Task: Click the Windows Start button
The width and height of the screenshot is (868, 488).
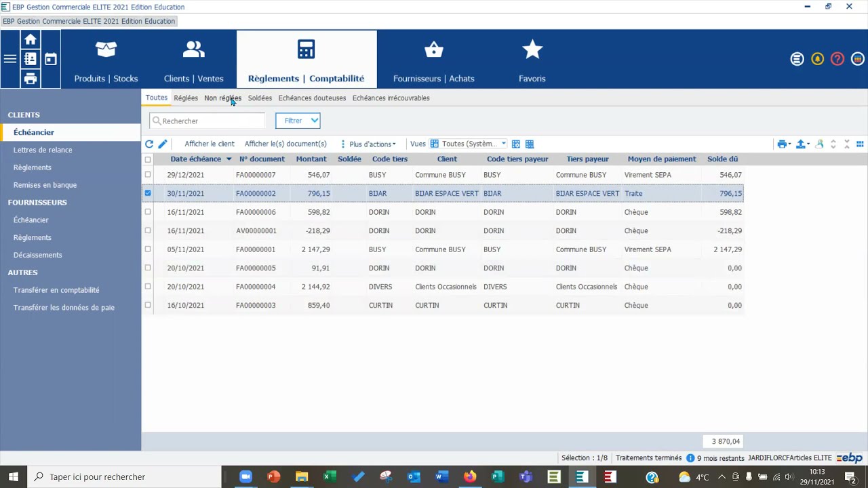Action: pyautogui.click(x=14, y=477)
